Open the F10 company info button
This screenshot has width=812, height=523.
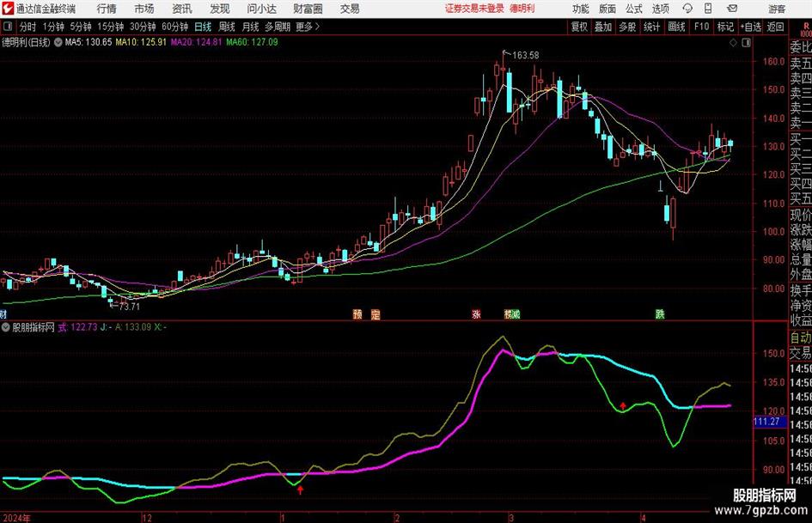click(702, 27)
